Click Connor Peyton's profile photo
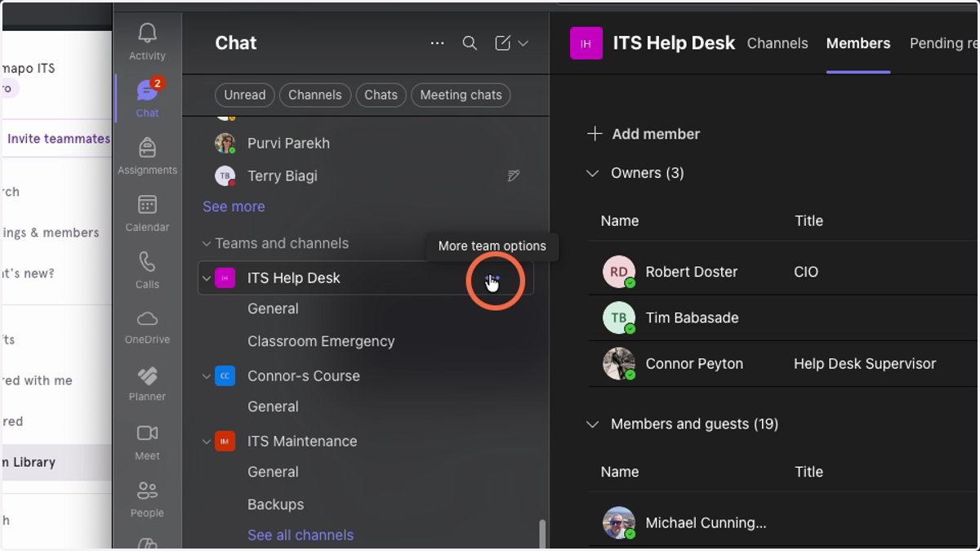The width and height of the screenshot is (980, 551). (x=619, y=363)
